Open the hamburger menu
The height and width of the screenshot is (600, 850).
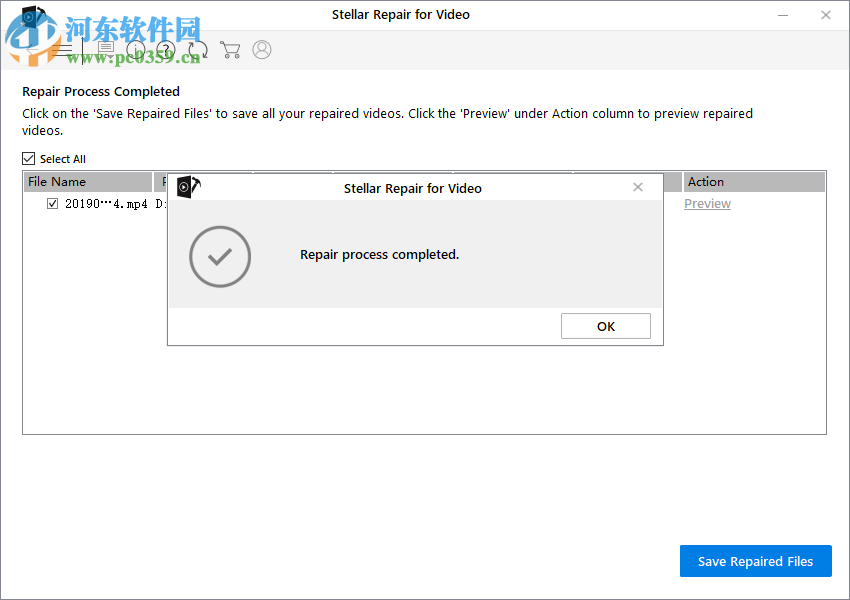(64, 49)
